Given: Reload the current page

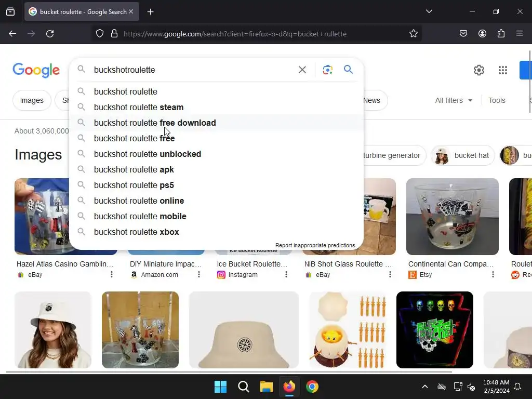Looking at the screenshot, I should click(50, 34).
